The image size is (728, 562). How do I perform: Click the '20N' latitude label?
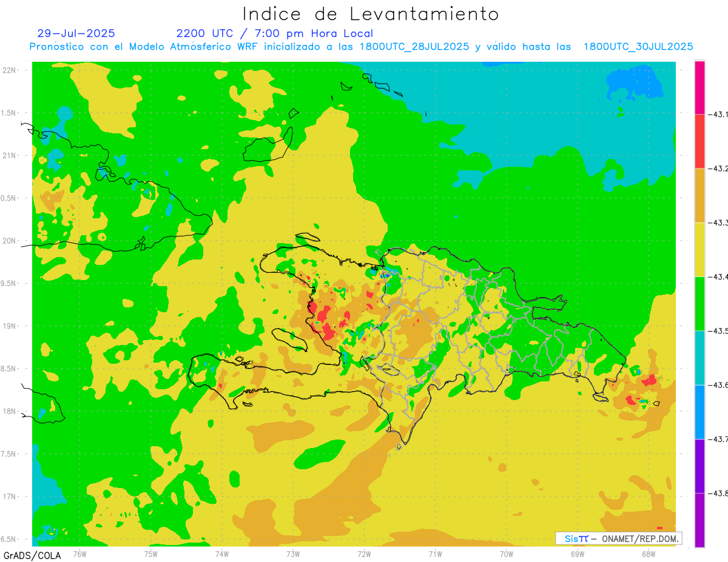[x=9, y=241]
